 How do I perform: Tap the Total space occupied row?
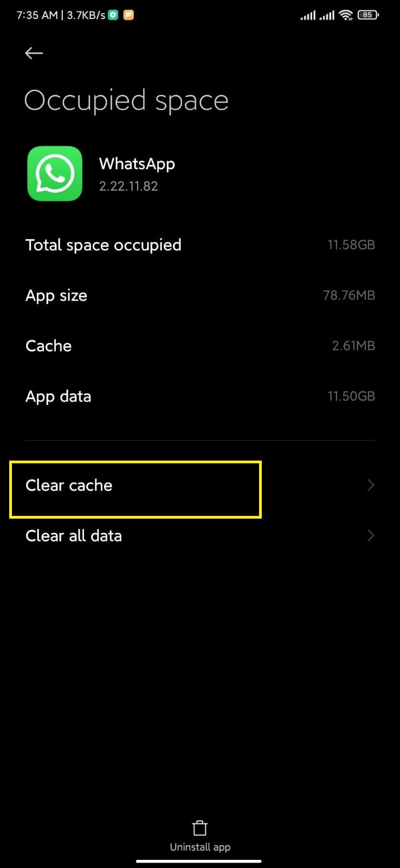(200, 245)
